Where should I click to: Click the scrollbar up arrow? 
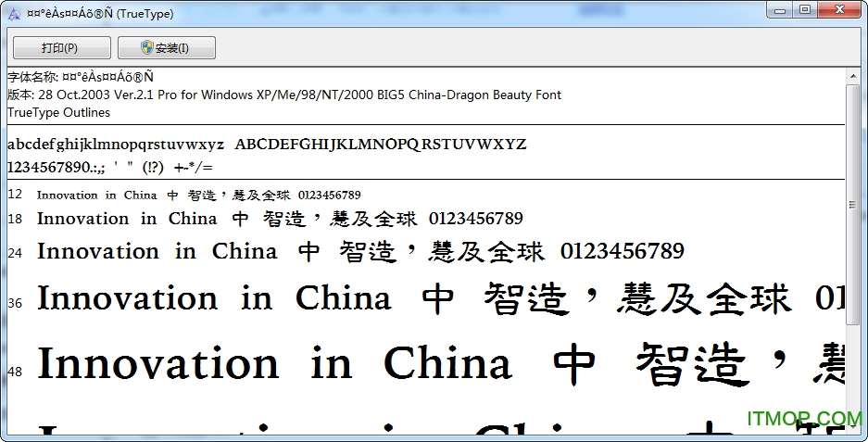(x=852, y=76)
